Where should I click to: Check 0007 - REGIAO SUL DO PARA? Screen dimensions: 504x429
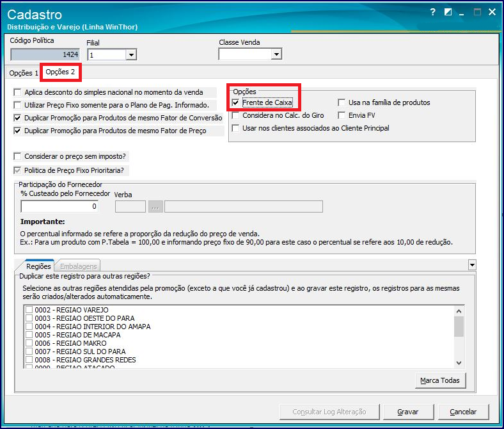[29, 352]
